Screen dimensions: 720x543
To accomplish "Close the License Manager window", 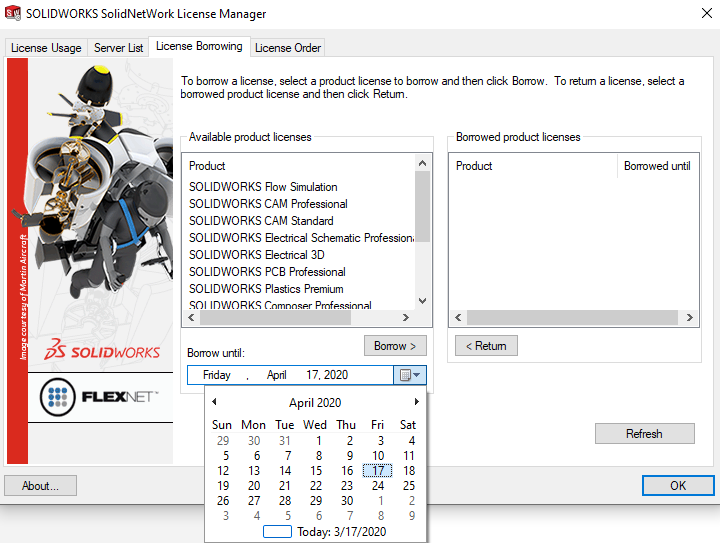I will [697, 14].
